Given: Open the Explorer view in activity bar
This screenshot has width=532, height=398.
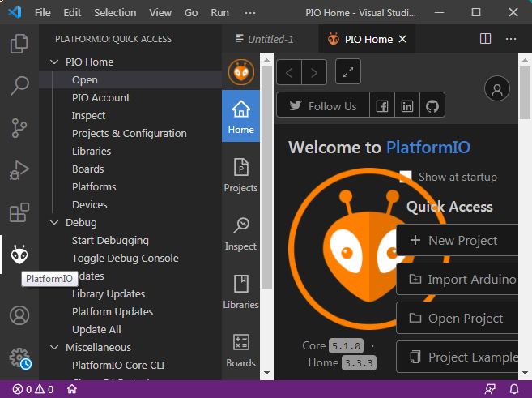Looking at the screenshot, I should 19,44.
